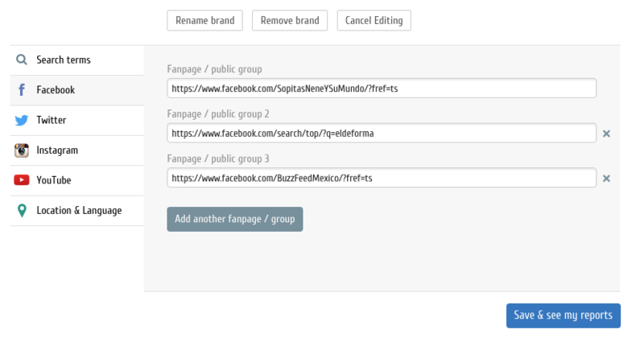This screenshot has height=342, width=644.
Task: Click the Facebook logo icon in sidebar
Action: [x=22, y=90]
